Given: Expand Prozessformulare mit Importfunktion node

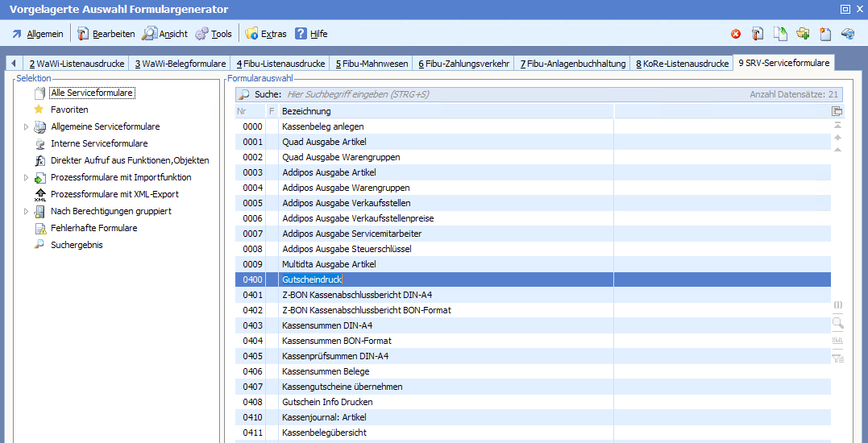Looking at the screenshot, I should point(26,177).
